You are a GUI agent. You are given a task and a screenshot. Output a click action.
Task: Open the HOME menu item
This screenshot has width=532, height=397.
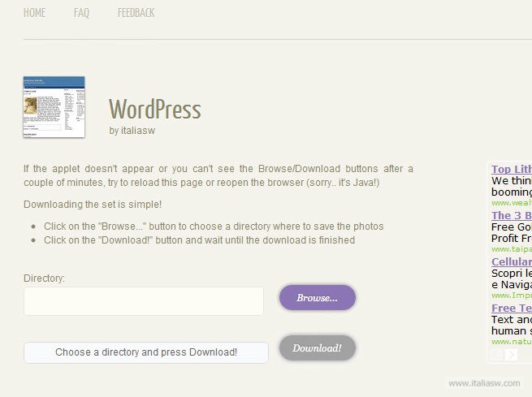[x=34, y=13]
